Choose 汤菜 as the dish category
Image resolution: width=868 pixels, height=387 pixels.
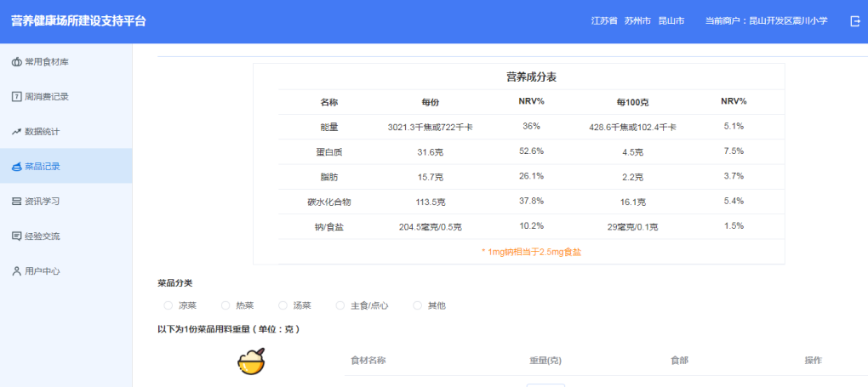click(x=283, y=305)
